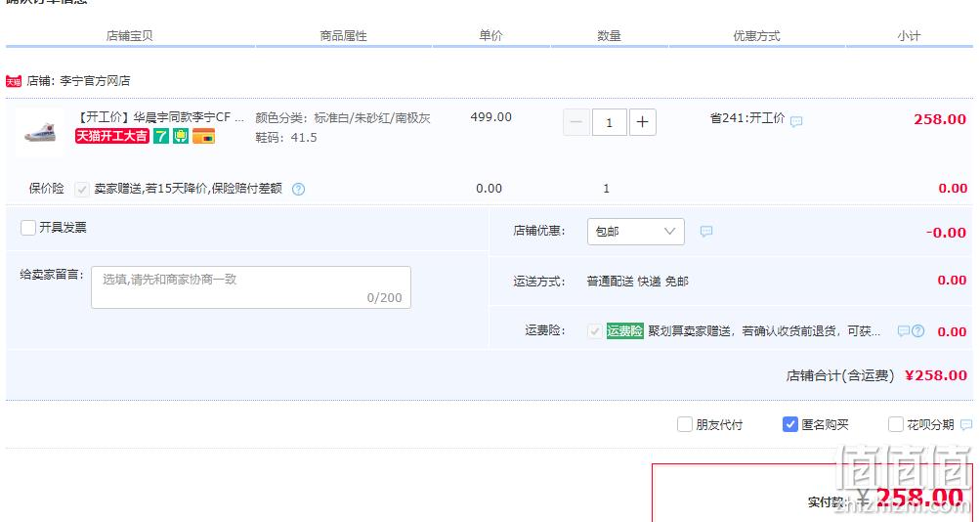
Task: Toggle the 运费险 checkbox
Action: click(x=594, y=331)
